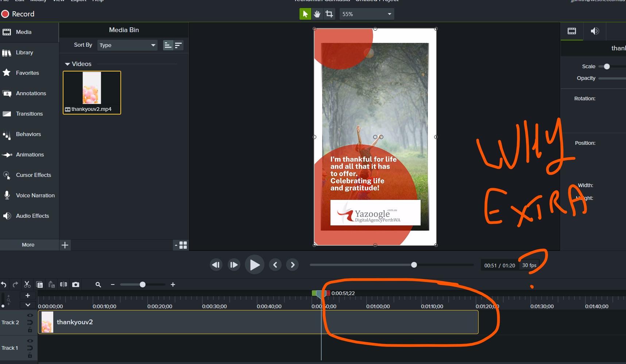Switch to the Annotations tab
This screenshot has height=364, width=626.
coord(31,93)
